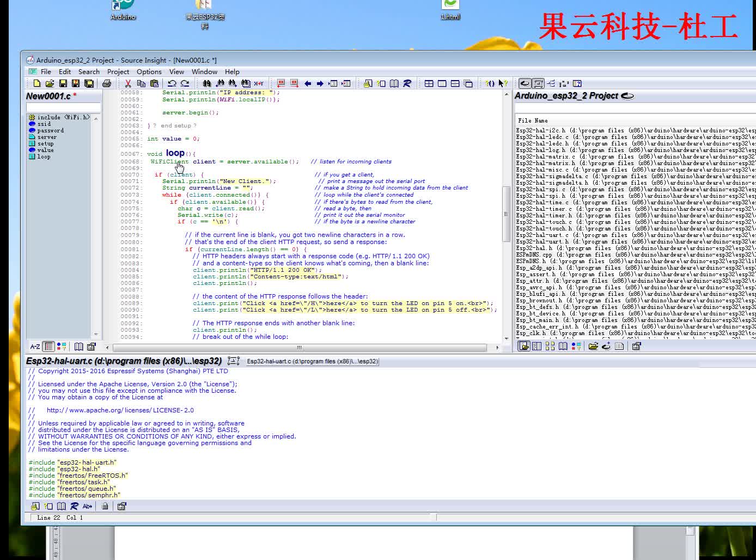Toggle the Context Window toolbar button
The image size is (756, 560).
[538, 83]
